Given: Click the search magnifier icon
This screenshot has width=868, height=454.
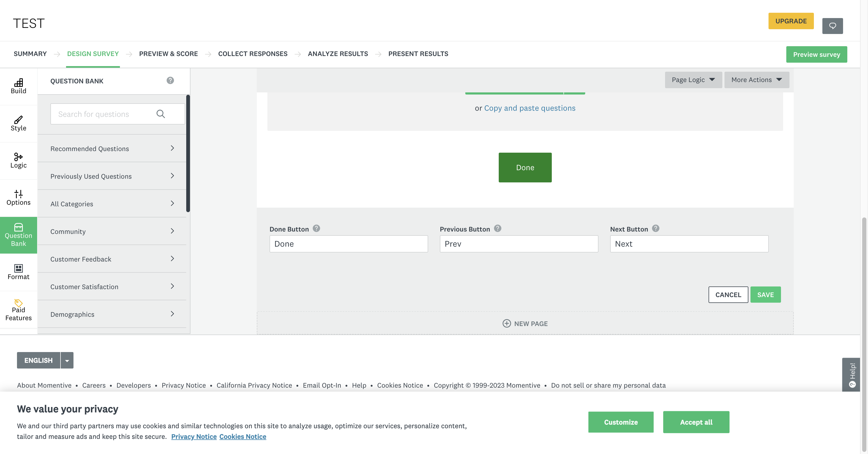Looking at the screenshot, I should click(x=161, y=114).
